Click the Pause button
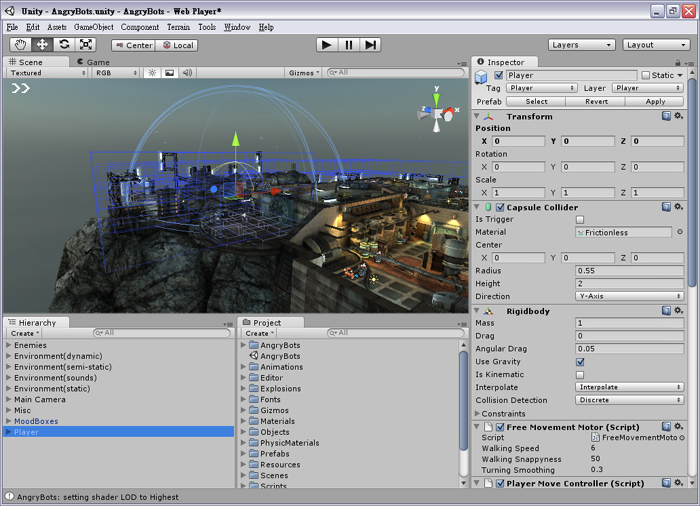The height and width of the screenshot is (506, 700). (349, 45)
